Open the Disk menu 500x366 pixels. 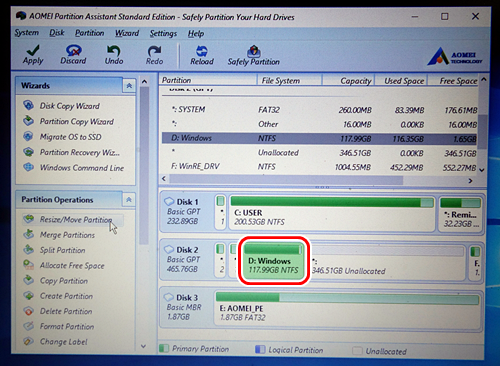click(x=57, y=33)
